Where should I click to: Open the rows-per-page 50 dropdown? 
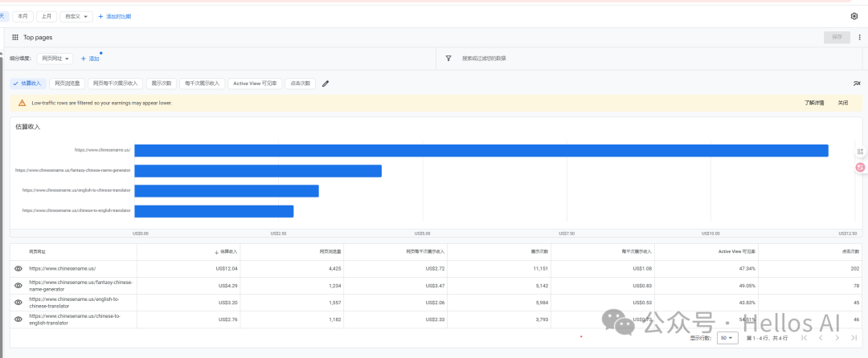click(727, 338)
